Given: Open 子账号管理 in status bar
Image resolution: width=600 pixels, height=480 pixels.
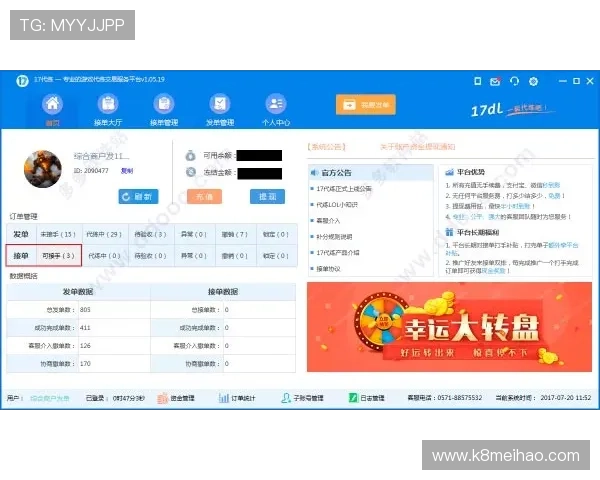Looking at the screenshot, I should [x=302, y=398].
